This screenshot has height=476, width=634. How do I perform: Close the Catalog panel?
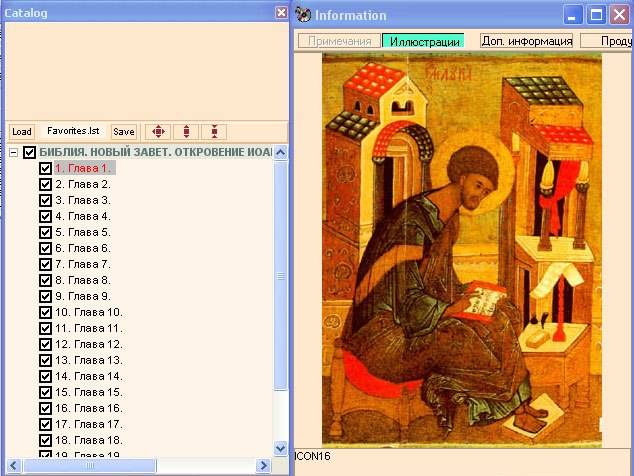point(281,13)
